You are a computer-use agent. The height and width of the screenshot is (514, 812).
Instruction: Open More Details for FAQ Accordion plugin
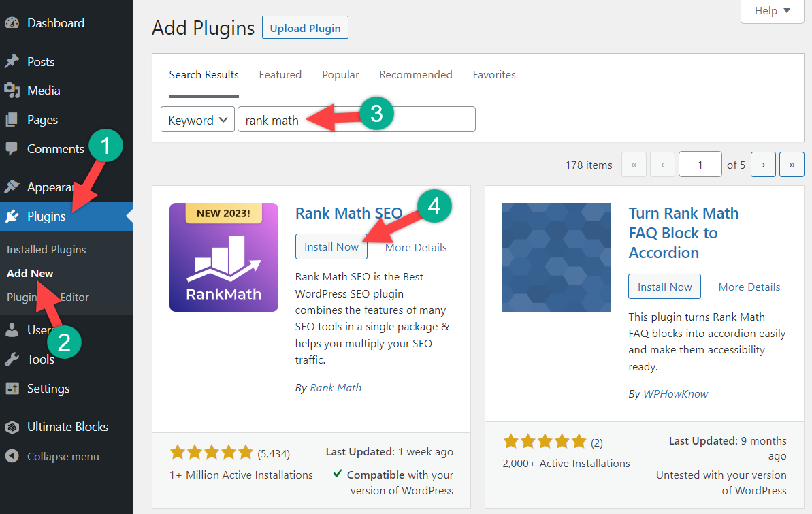point(749,287)
